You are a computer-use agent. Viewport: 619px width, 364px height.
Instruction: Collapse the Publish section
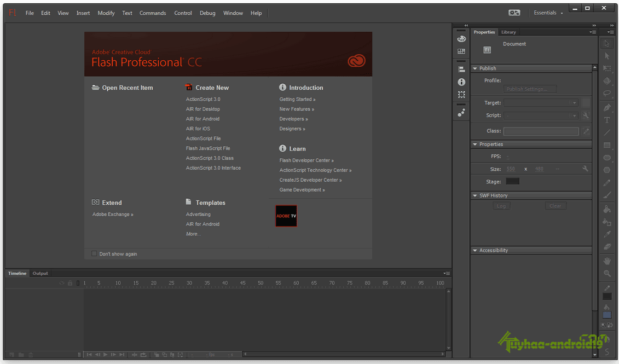tap(475, 68)
